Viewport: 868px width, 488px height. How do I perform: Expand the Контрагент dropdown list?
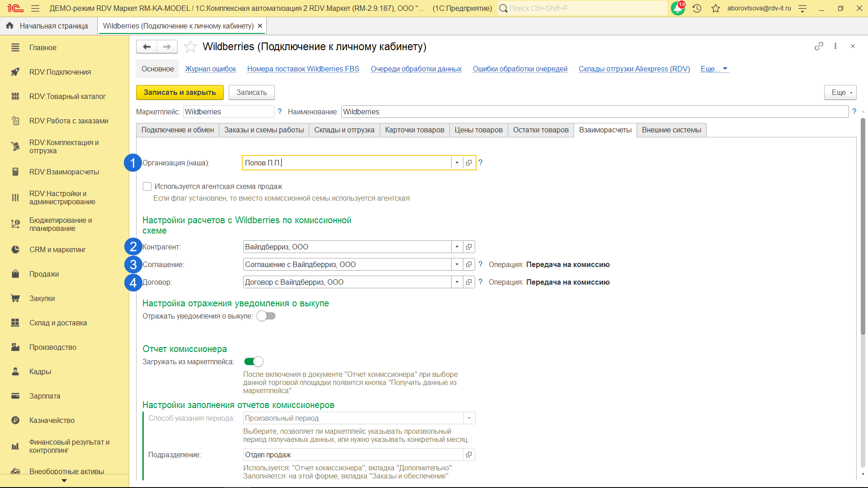pos(457,247)
